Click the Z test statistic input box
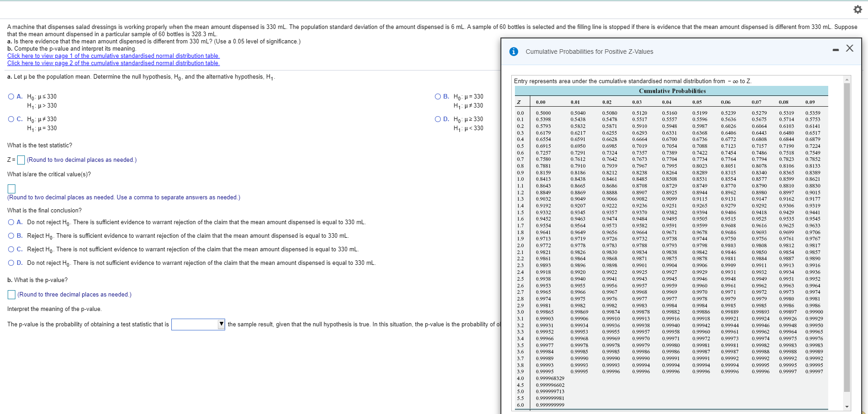The image size is (868, 414). (x=21, y=160)
